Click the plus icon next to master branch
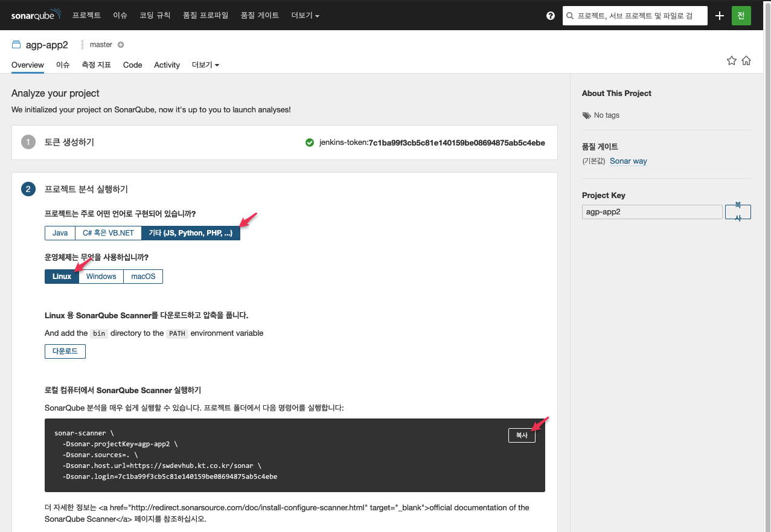This screenshot has height=532, width=771. pyautogui.click(x=121, y=45)
